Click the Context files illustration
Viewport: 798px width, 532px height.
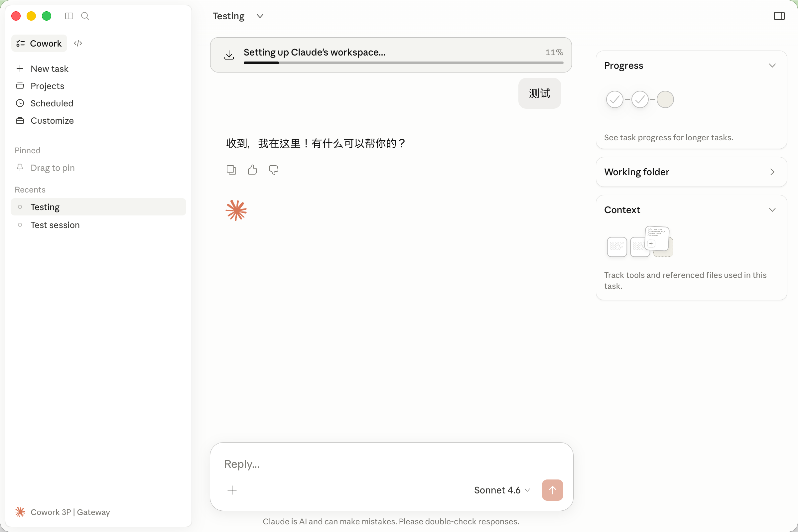[x=640, y=242]
